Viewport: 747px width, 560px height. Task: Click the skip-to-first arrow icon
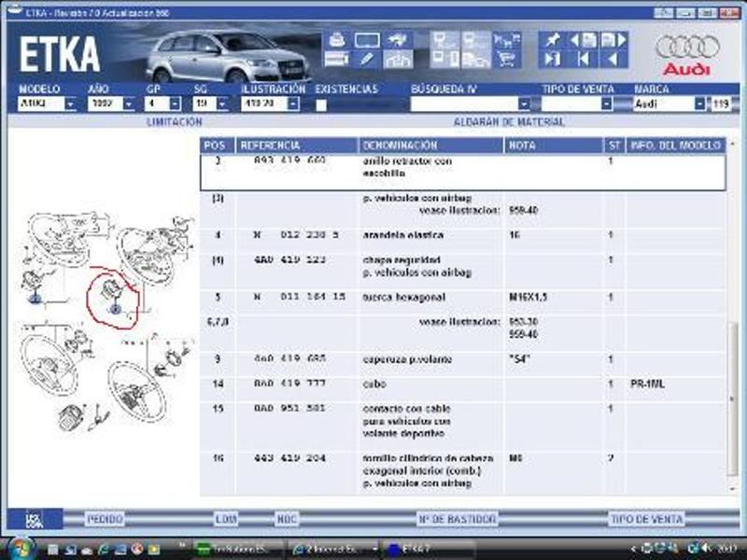click(x=583, y=60)
